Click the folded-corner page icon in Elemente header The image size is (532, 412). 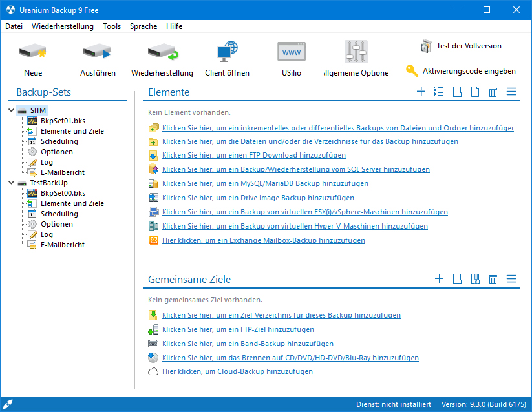click(x=475, y=92)
